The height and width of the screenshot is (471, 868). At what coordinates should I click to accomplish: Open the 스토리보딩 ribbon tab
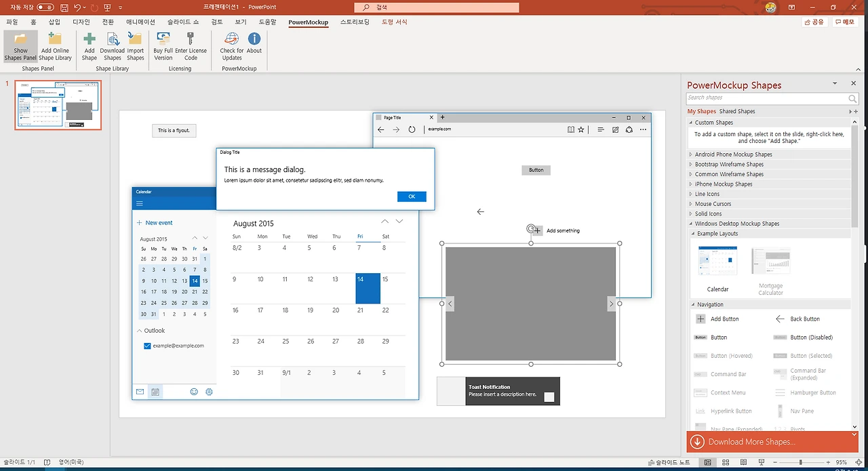355,22
